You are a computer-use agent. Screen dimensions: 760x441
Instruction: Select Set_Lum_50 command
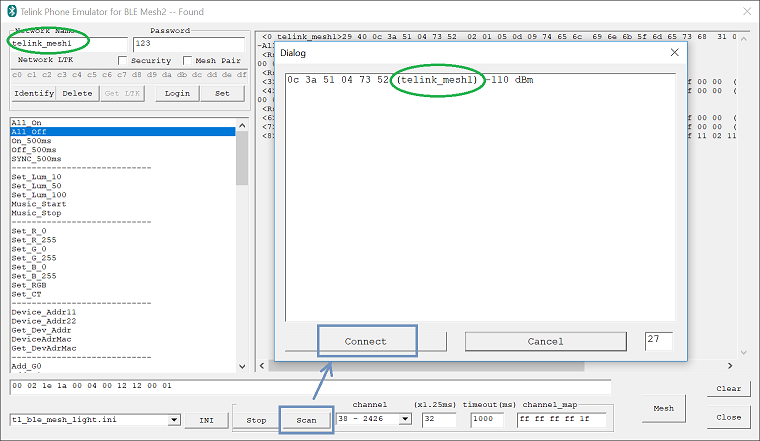point(123,186)
